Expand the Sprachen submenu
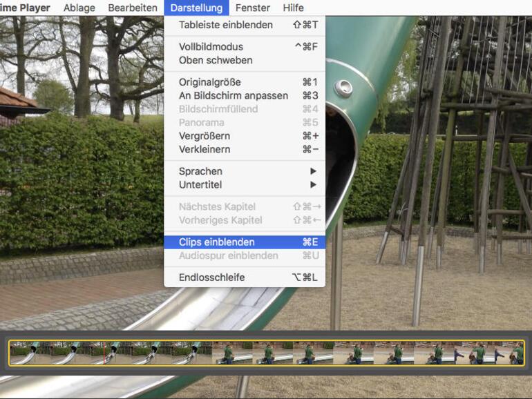 245,171
